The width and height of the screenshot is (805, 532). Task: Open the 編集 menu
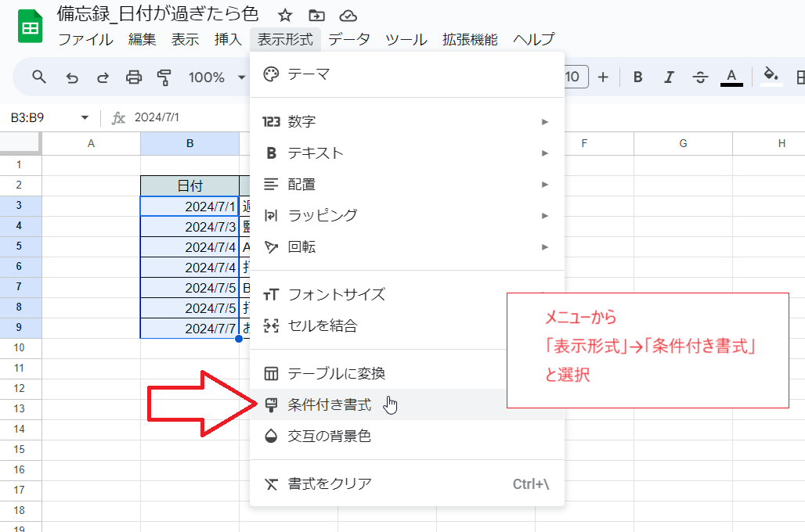(143, 39)
